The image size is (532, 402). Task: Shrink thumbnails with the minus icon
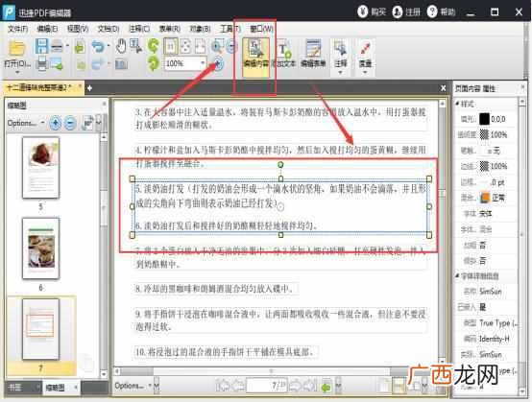point(70,123)
